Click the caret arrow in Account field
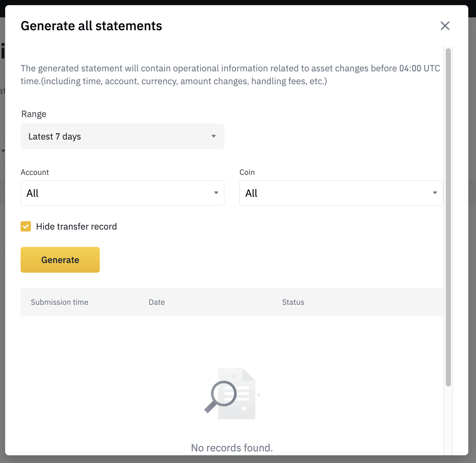Viewport: 476px width, 463px height. click(x=216, y=193)
